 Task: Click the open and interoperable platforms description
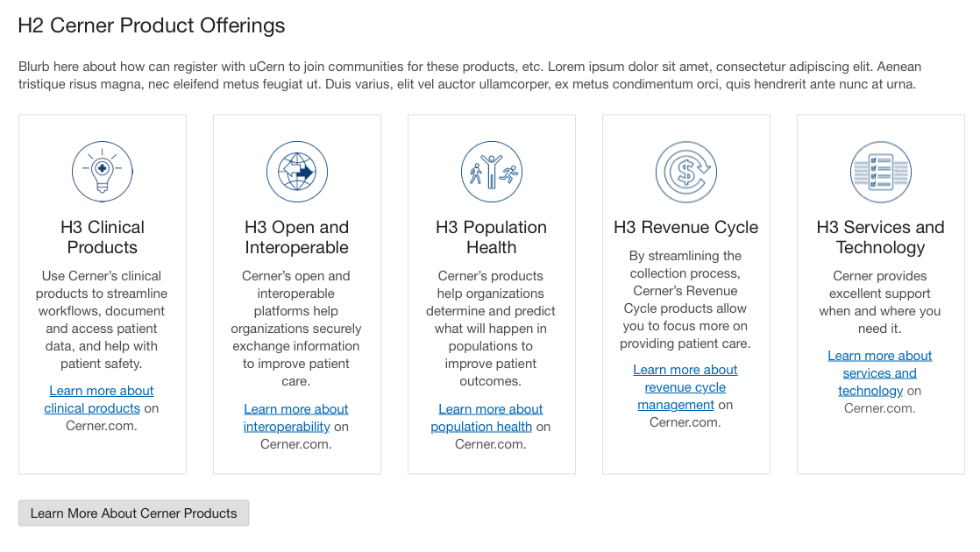[x=296, y=329]
